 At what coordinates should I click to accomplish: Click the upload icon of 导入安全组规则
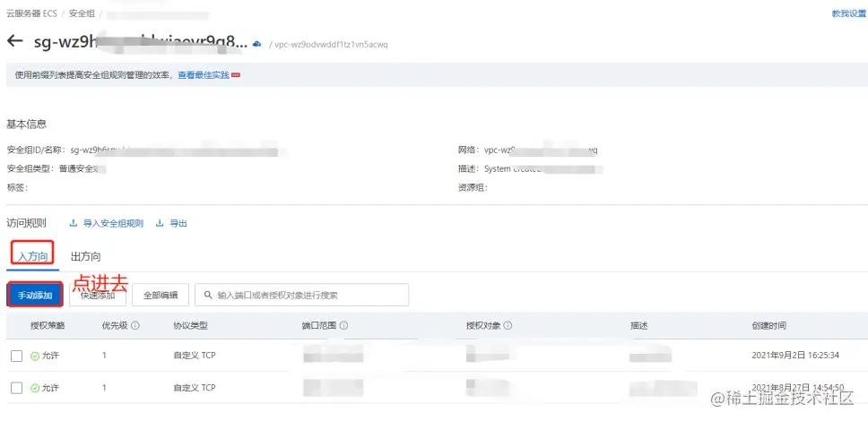[x=73, y=224]
